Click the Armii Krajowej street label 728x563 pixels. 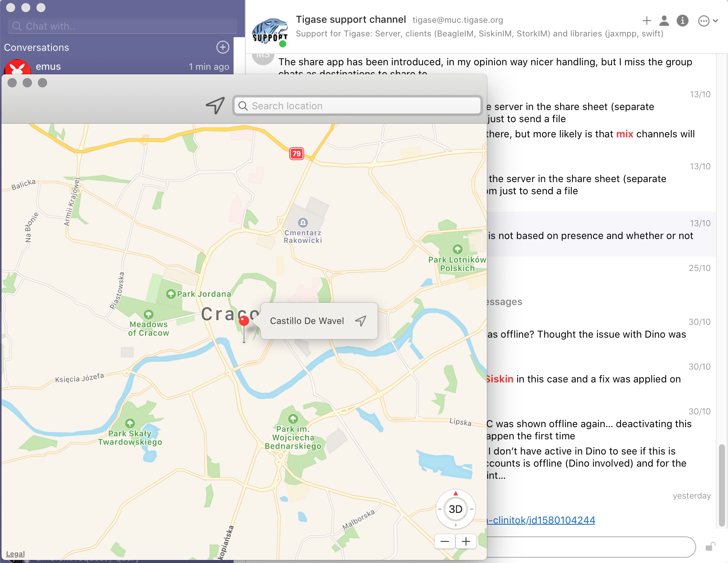(72, 202)
